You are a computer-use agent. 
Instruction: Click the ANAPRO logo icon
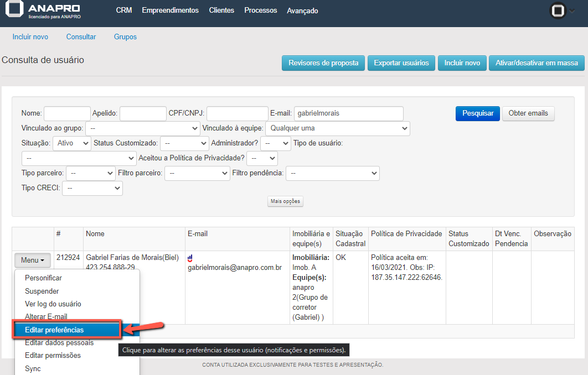click(x=15, y=11)
